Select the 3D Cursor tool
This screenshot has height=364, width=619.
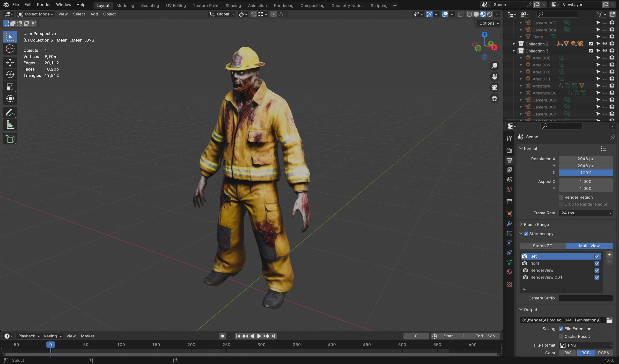10,49
